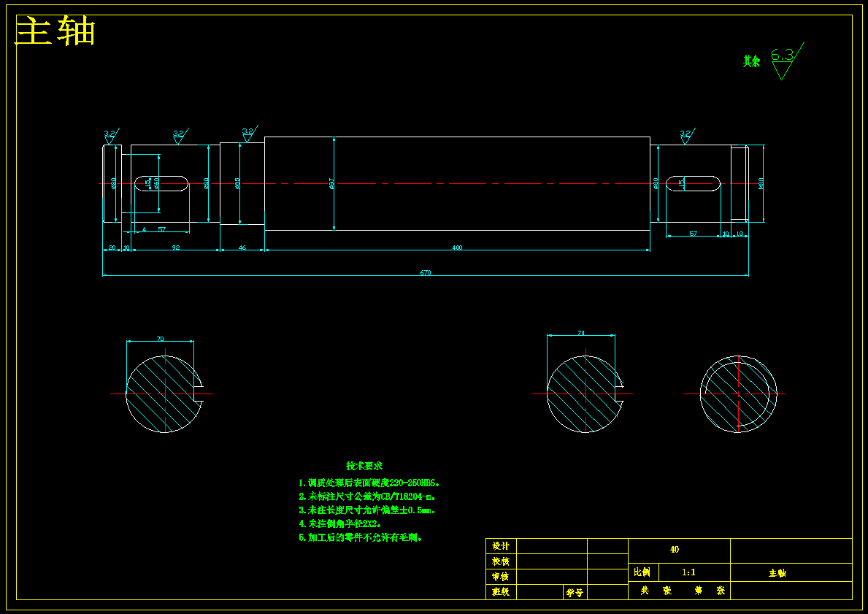Select the ø60 dimension inside left keyway
This screenshot has height=614, width=868.
click(x=156, y=183)
